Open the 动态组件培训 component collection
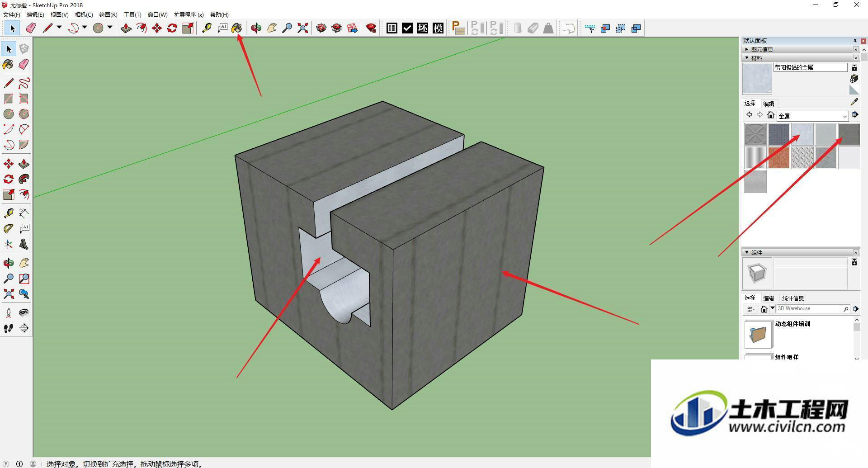This screenshot has width=868, height=468. [758, 335]
